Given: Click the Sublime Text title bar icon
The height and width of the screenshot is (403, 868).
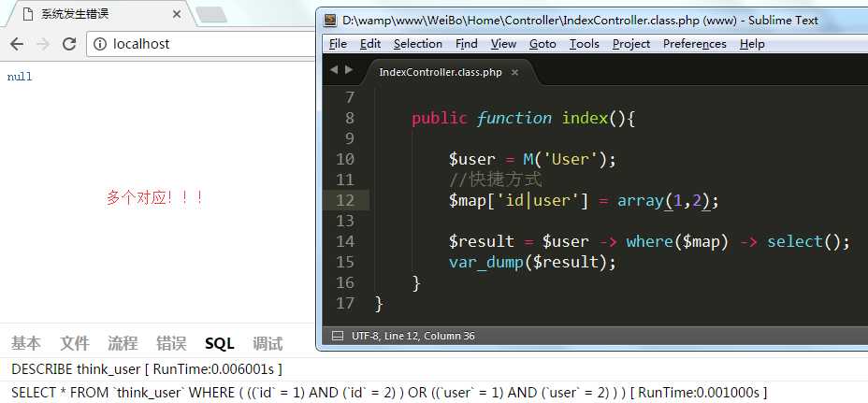Looking at the screenshot, I should [331, 21].
